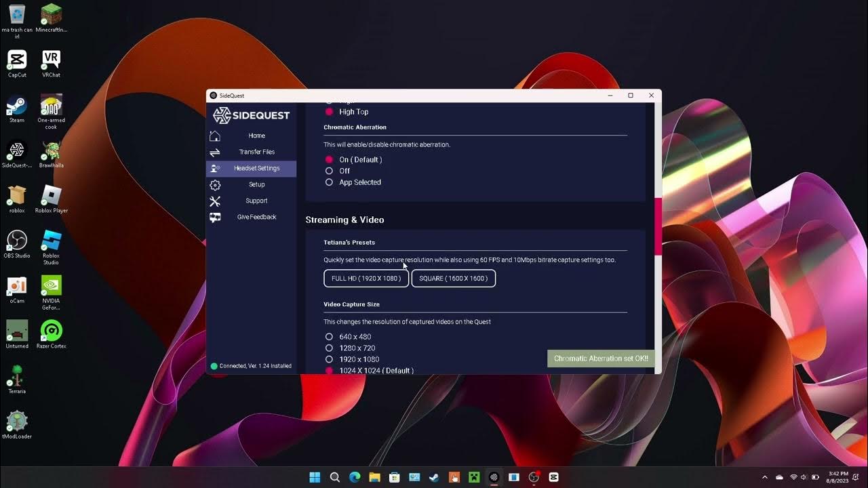This screenshot has height=488, width=868.
Task: Open Roblox Studio desktop shortcut
Action: pos(52,247)
